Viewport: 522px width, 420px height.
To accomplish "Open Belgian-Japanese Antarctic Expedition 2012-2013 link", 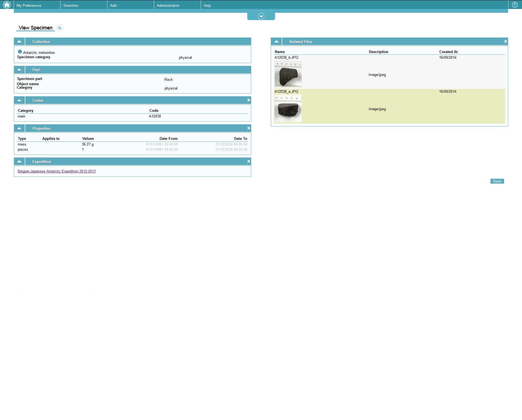I will pos(57,171).
